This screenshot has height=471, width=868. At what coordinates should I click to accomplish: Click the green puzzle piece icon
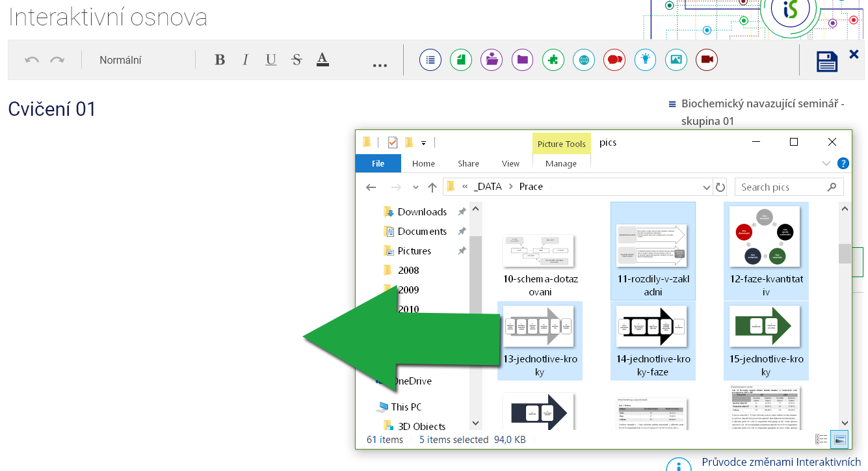[x=553, y=60]
